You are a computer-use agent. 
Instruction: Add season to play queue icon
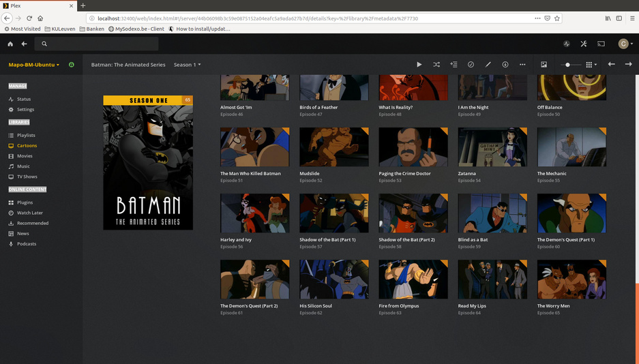(454, 65)
